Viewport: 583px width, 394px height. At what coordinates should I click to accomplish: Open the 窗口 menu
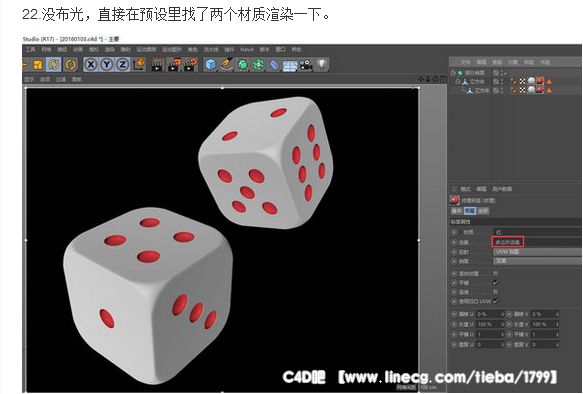[280, 49]
